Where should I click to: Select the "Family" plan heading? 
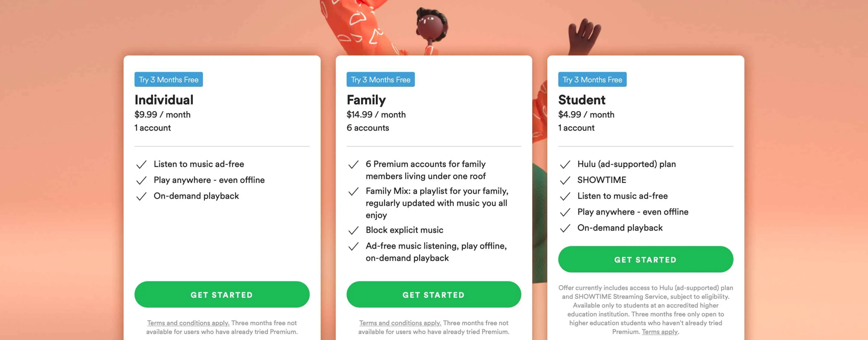pyautogui.click(x=366, y=100)
